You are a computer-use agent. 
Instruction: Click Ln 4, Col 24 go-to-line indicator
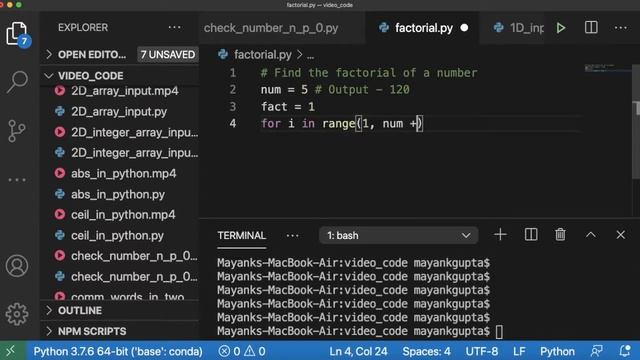(x=358, y=351)
